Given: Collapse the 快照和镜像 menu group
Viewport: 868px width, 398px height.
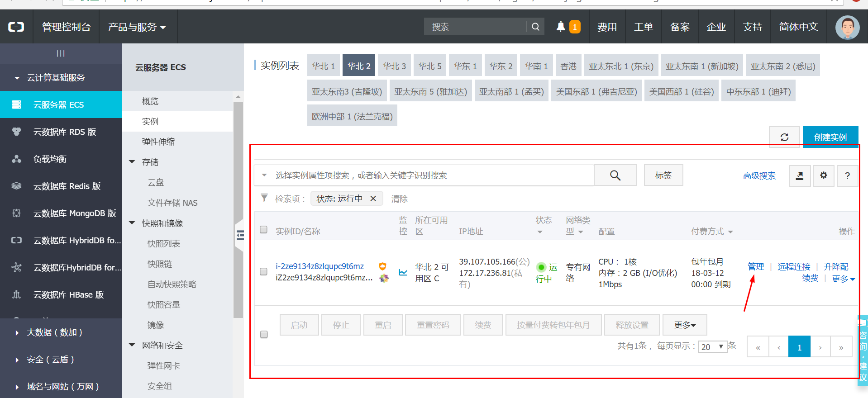Looking at the screenshot, I should 132,223.
